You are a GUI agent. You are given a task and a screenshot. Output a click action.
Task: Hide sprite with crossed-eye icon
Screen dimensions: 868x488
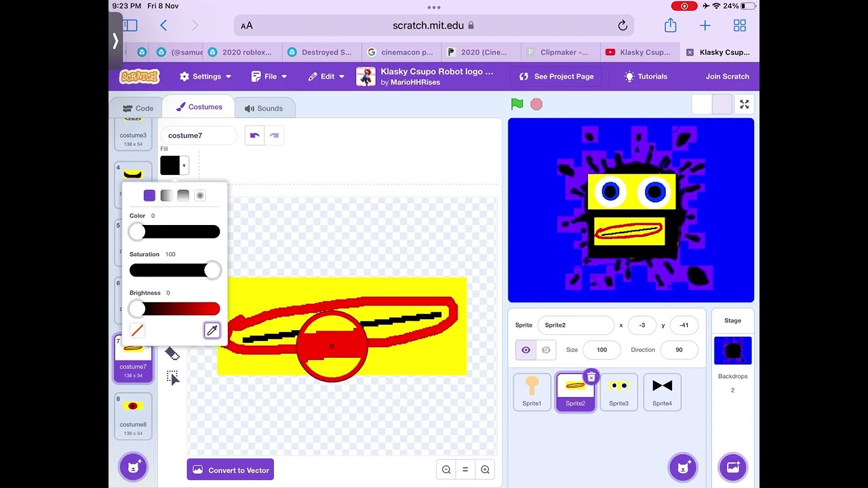[546, 350]
